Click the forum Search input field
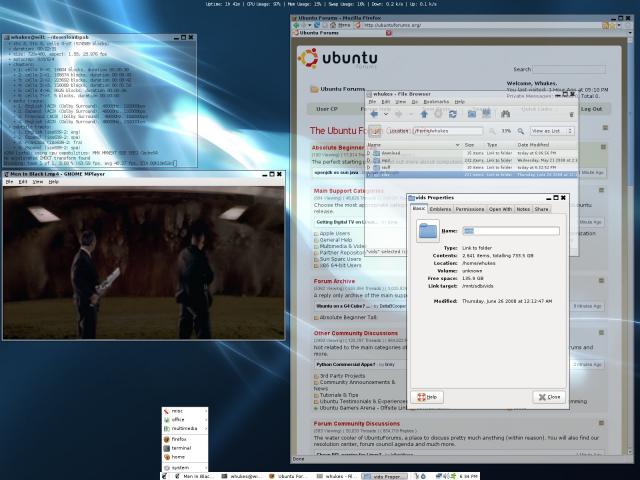 (569, 69)
